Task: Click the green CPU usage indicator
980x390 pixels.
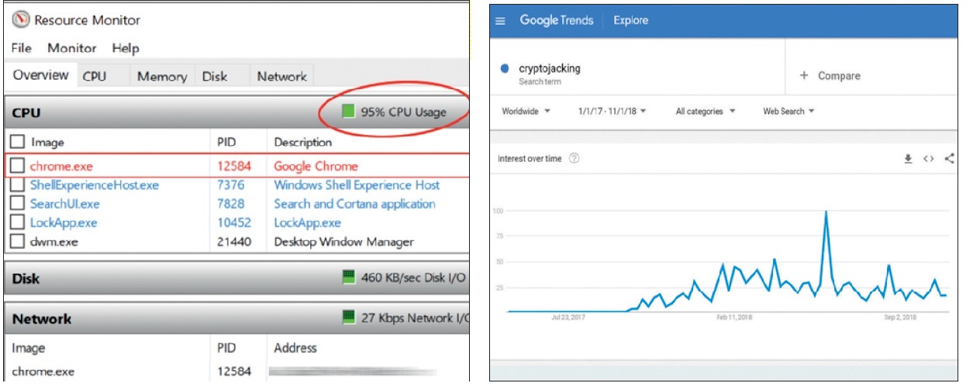Action: tap(348, 112)
